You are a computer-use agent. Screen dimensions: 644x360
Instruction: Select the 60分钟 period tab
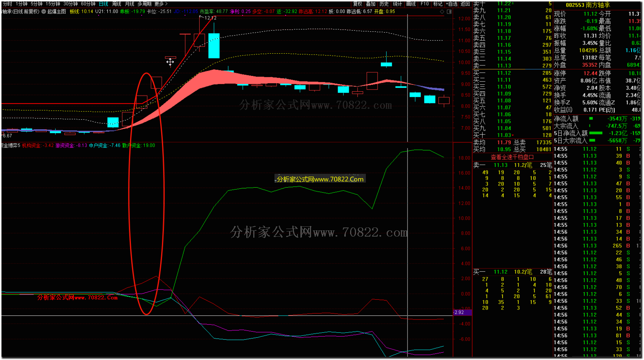click(x=88, y=4)
